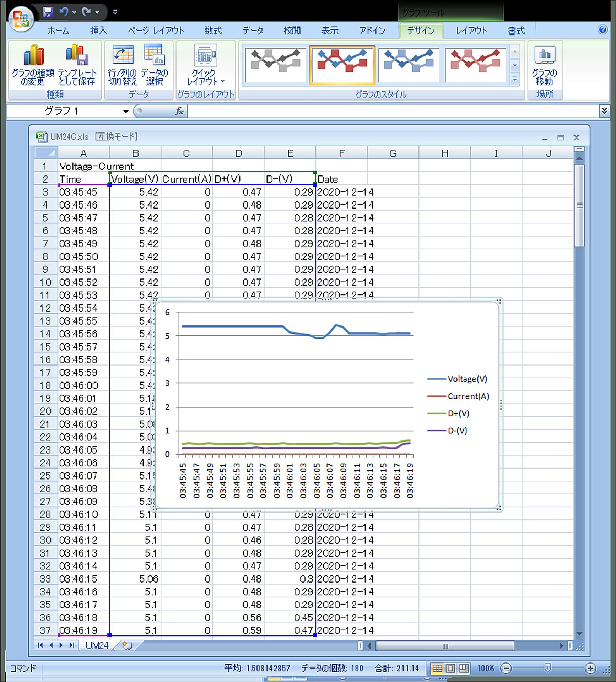Click the D+(V) legend entry

click(x=448, y=413)
